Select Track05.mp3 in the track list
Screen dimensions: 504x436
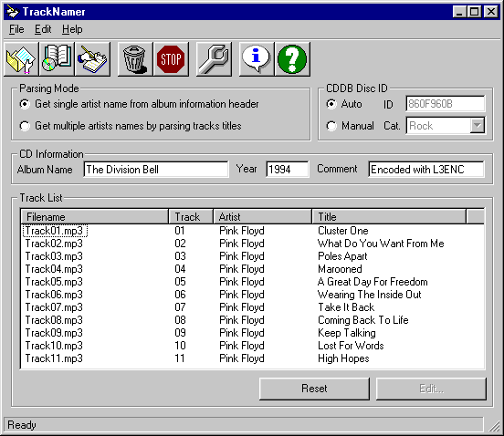(x=54, y=282)
